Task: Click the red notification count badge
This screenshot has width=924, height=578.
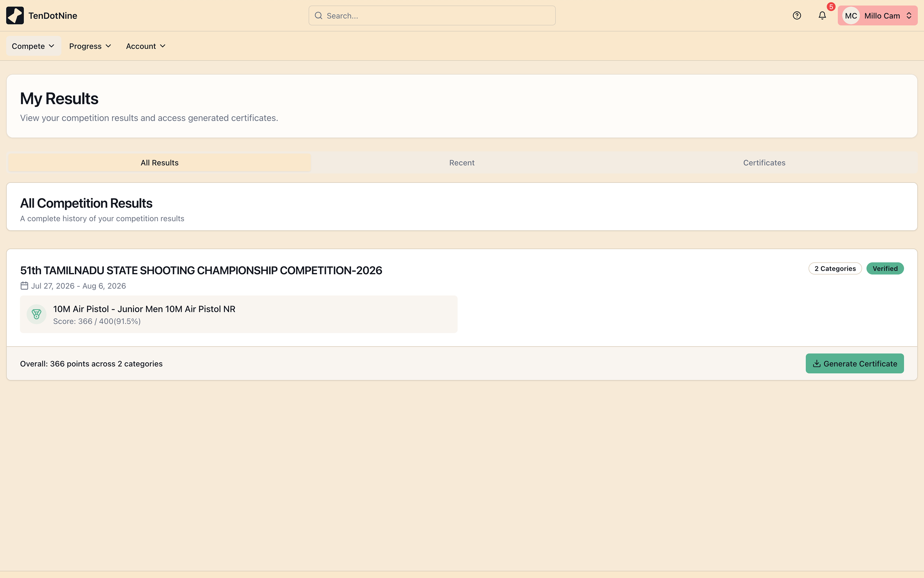Action: (831, 7)
